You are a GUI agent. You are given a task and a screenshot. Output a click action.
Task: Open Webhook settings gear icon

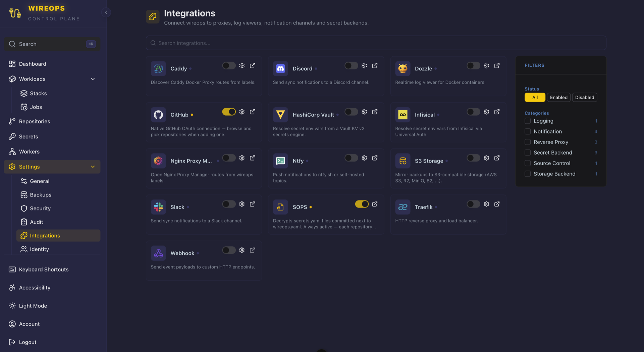pyautogui.click(x=242, y=250)
